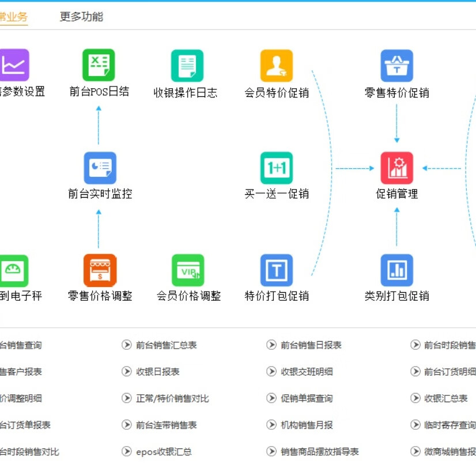The height and width of the screenshot is (476, 476).
Task: Open the purple 参数设置 line chart icon
Action: coord(14,65)
